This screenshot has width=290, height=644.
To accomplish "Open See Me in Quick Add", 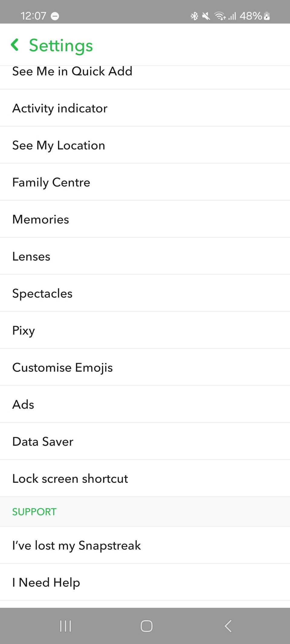I will [x=72, y=72].
